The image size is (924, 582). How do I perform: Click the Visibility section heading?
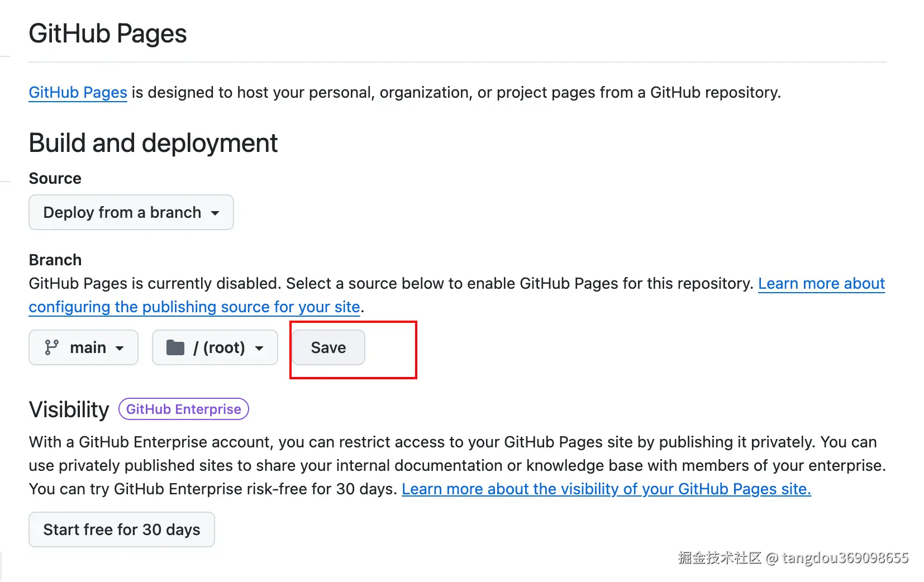coord(69,409)
